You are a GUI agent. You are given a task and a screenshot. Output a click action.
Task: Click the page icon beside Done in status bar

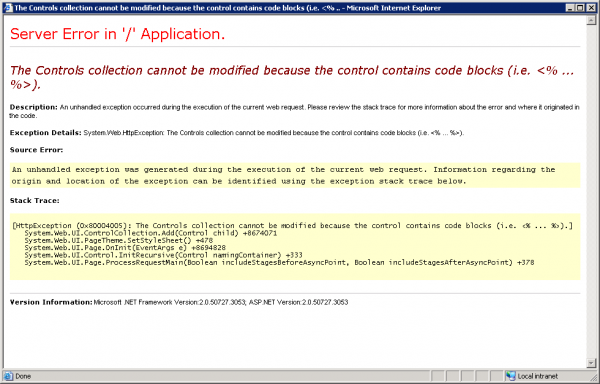pos(8,376)
